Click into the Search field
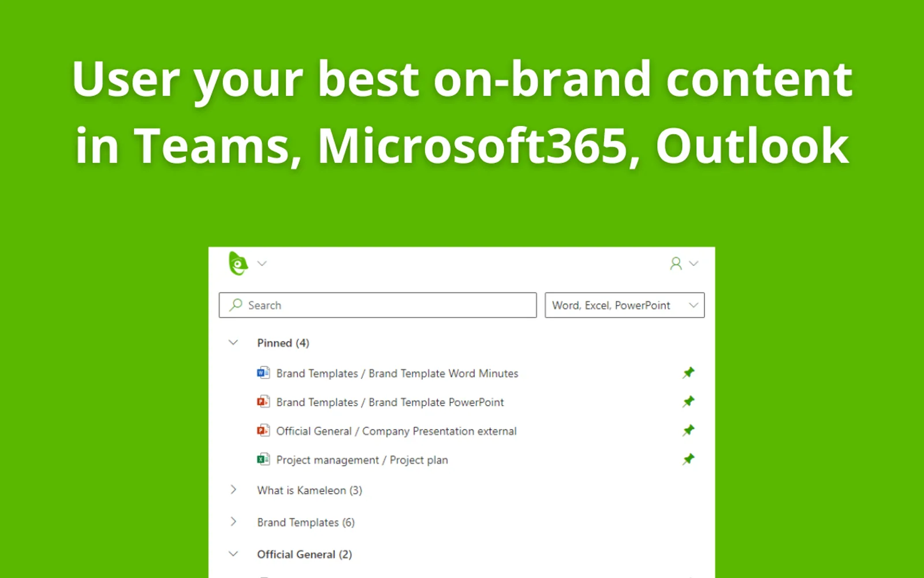The width and height of the screenshot is (924, 578). tap(378, 305)
